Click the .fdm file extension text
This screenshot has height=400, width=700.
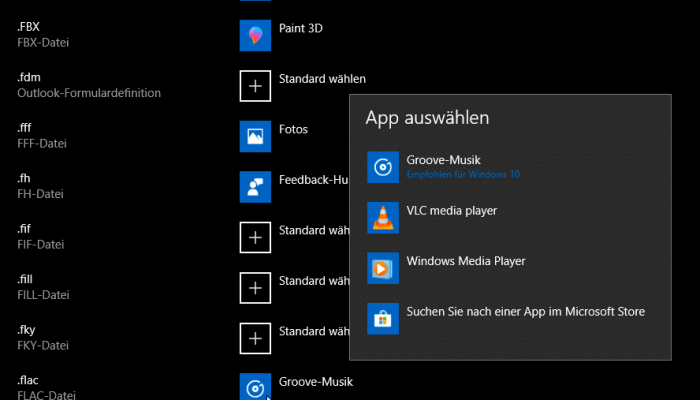[29, 78]
